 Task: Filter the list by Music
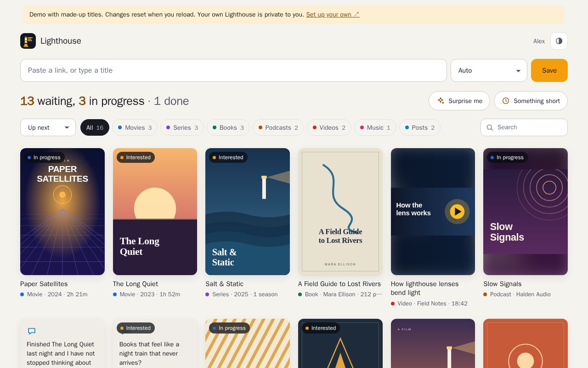click(x=375, y=127)
